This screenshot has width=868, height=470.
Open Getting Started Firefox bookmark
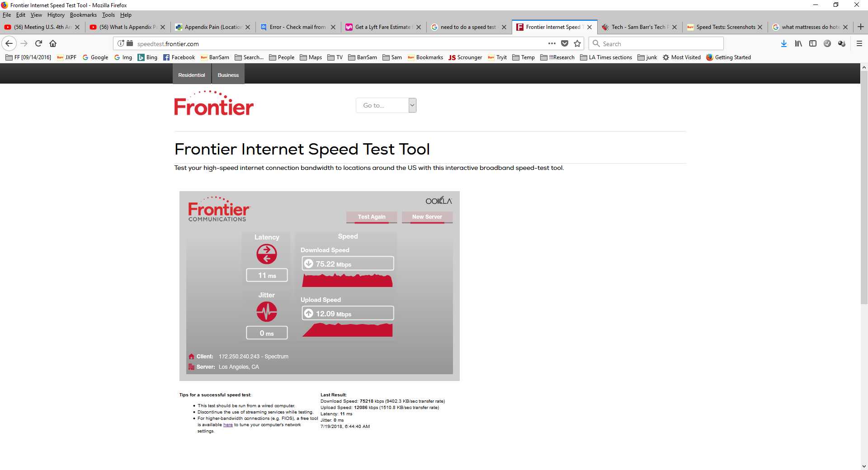[x=728, y=57]
